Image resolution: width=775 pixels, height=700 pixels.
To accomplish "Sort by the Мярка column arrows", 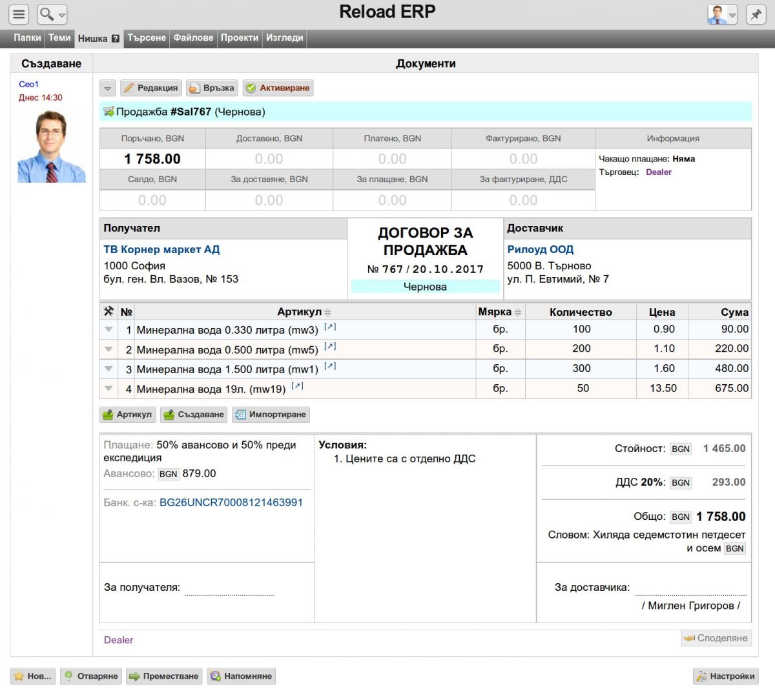I will coord(517,313).
